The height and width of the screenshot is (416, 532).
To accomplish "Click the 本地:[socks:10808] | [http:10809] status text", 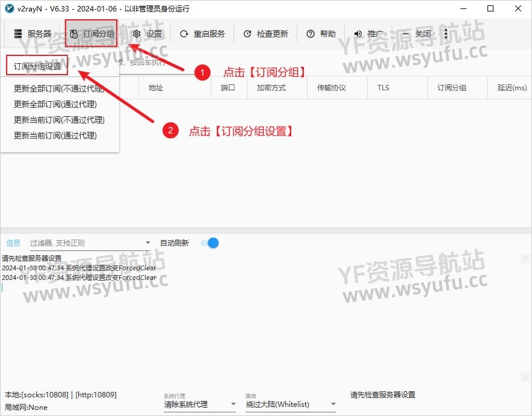I will click(x=61, y=394).
